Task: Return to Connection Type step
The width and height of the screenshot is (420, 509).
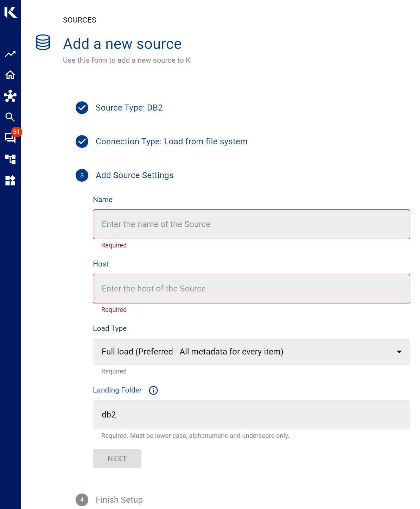Action: click(171, 142)
